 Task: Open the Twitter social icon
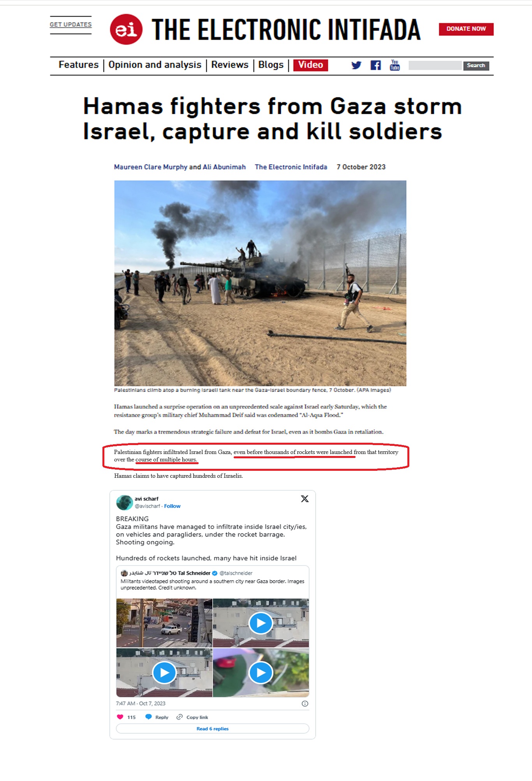(356, 65)
